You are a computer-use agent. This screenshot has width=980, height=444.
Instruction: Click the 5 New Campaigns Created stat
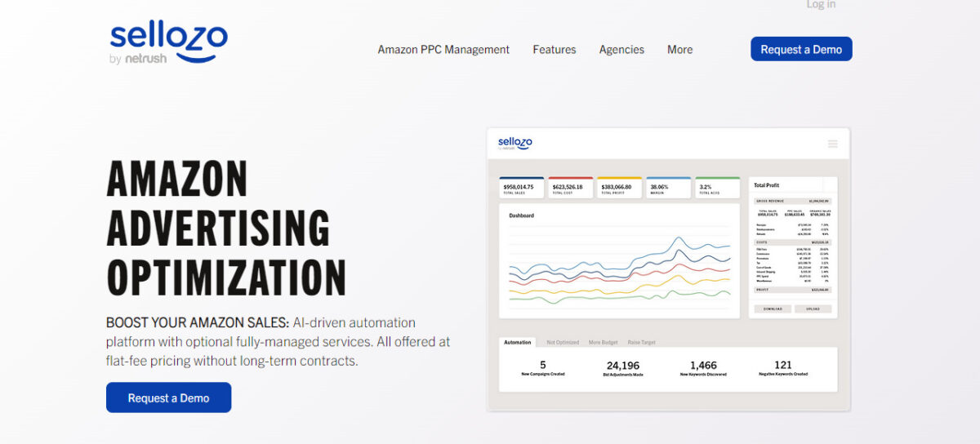pyautogui.click(x=543, y=368)
